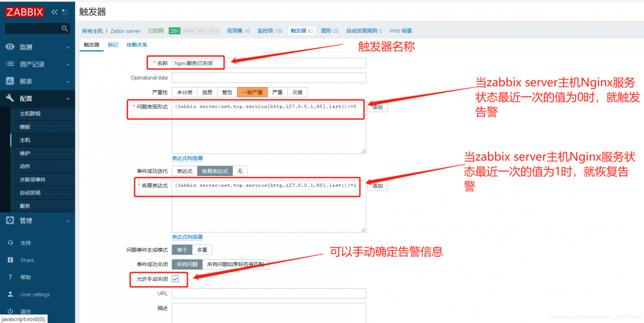644x323 pixels.
Task: Click the Z icon beside Share
Action: click(x=10, y=260)
